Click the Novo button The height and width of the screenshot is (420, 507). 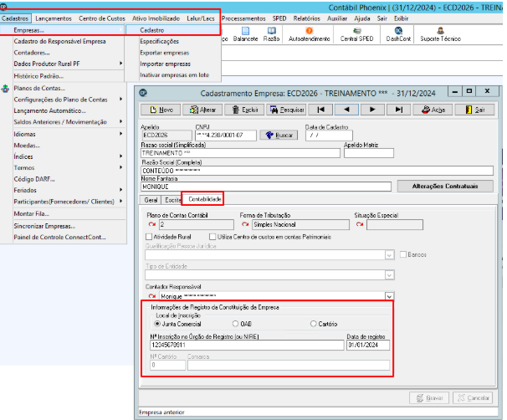[x=161, y=110]
